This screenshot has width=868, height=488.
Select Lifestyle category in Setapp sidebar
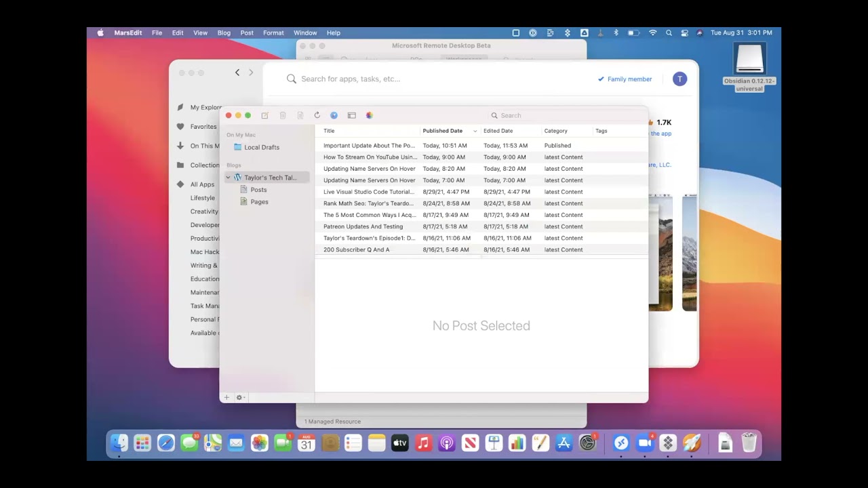coord(203,198)
